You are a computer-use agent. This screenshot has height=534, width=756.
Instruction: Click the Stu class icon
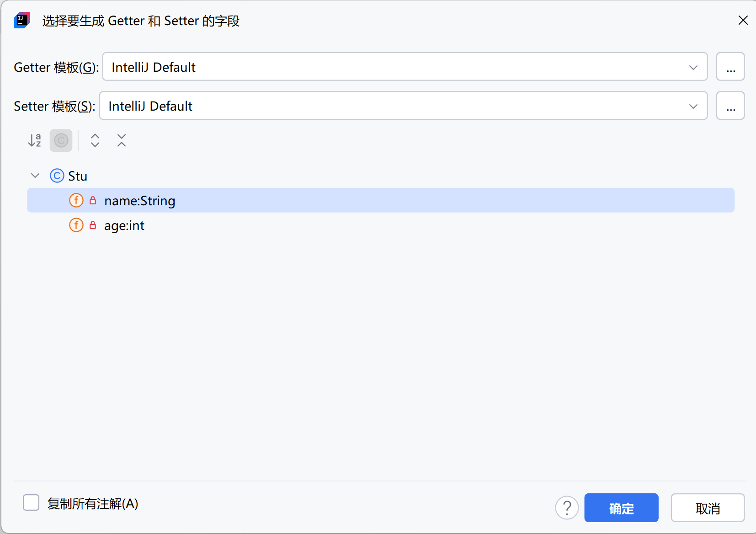[x=57, y=176]
